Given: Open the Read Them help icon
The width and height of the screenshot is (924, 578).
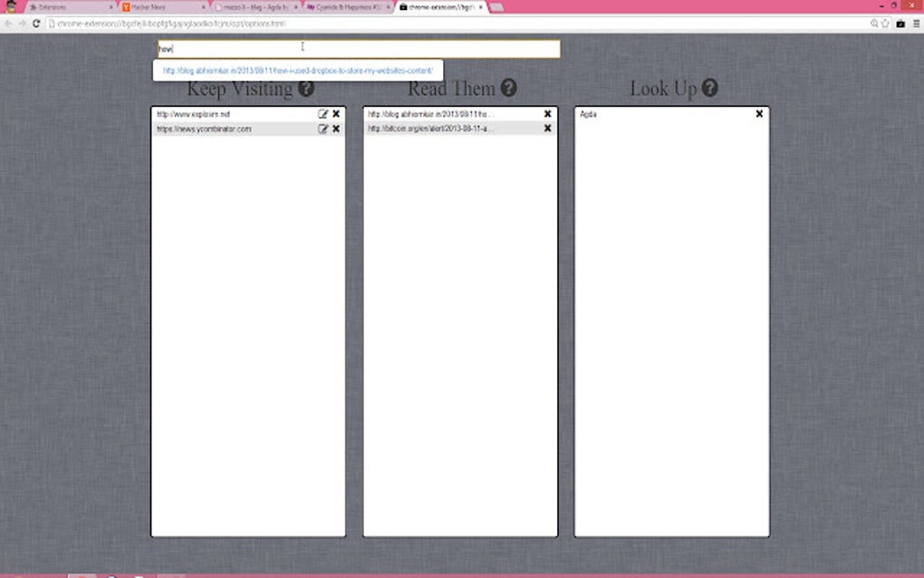Looking at the screenshot, I should pos(508,88).
